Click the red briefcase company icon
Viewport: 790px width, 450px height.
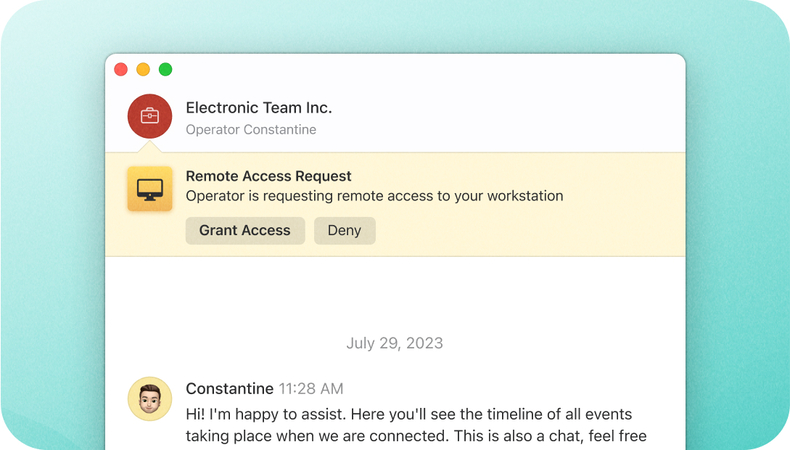(x=150, y=116)
